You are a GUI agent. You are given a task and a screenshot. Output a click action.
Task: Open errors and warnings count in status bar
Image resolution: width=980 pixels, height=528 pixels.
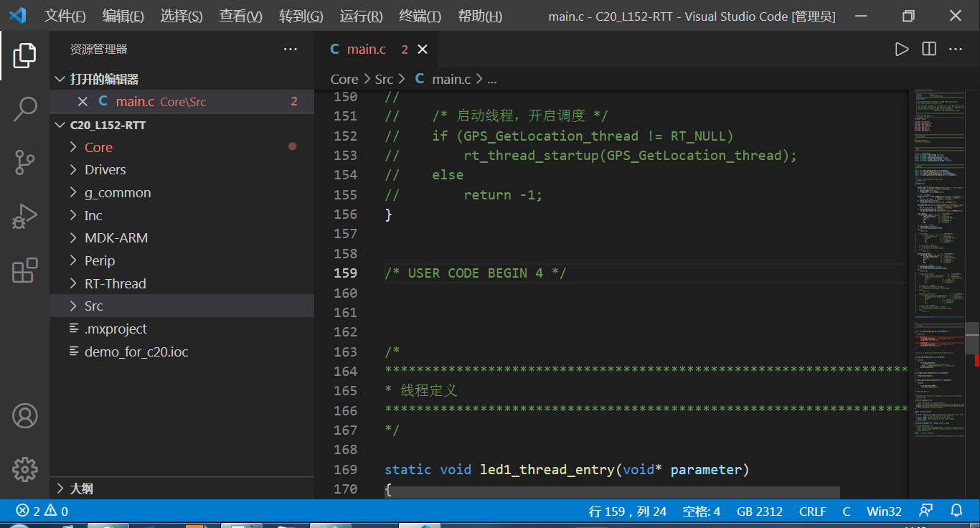42,511
